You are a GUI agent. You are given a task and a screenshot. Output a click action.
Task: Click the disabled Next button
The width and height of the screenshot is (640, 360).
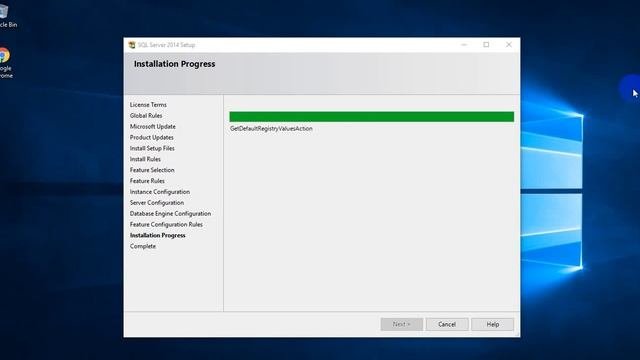[x=402, y=324]
